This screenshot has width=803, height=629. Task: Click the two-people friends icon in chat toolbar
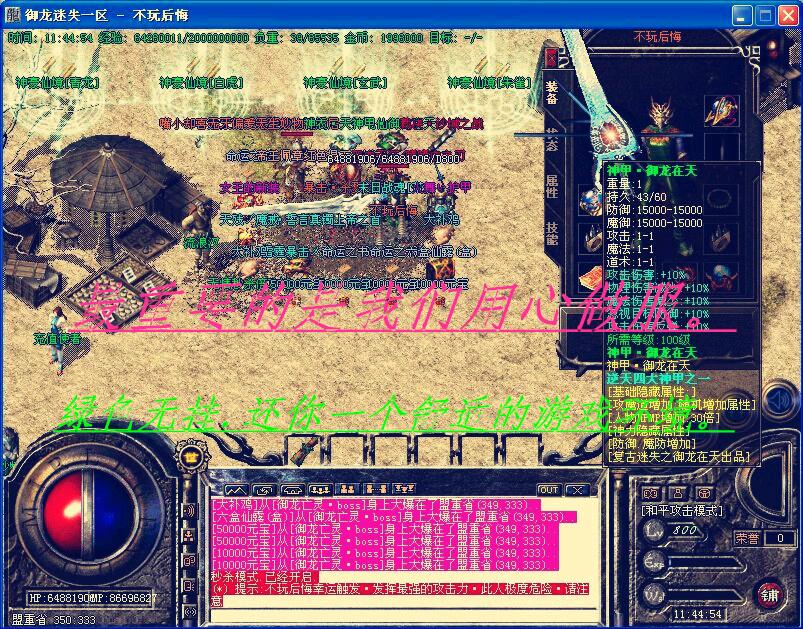point(348,490)
